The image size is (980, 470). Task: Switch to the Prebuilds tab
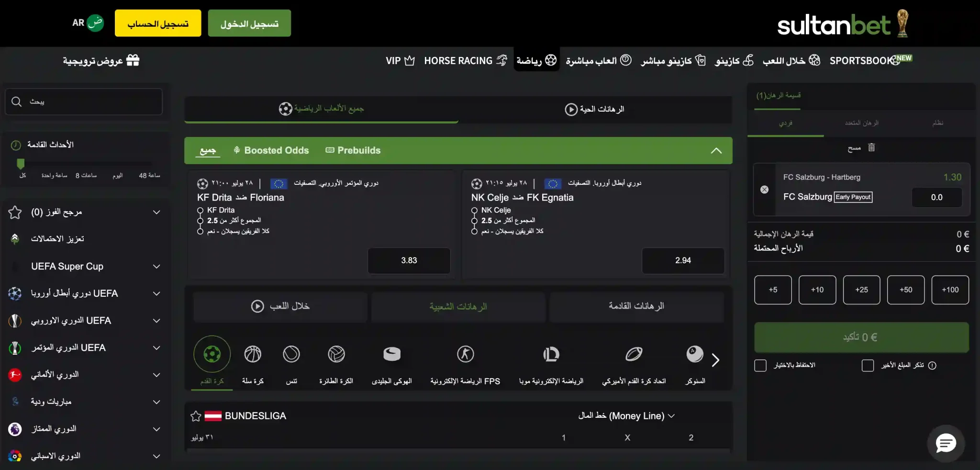click(x=353, y=150)
